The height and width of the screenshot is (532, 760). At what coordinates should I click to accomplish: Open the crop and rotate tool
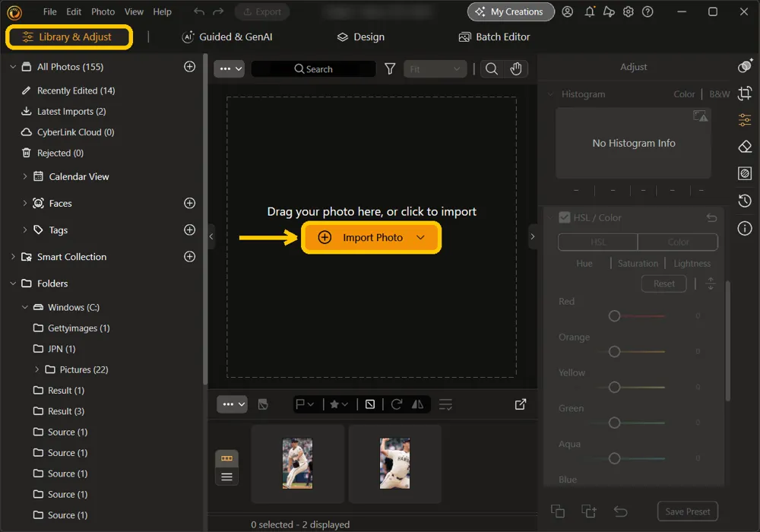(x=745, y=93)
